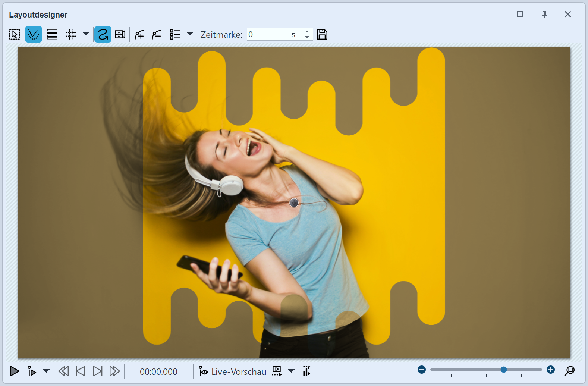
Task: Click the list view icon
Action: click(175, 35)
